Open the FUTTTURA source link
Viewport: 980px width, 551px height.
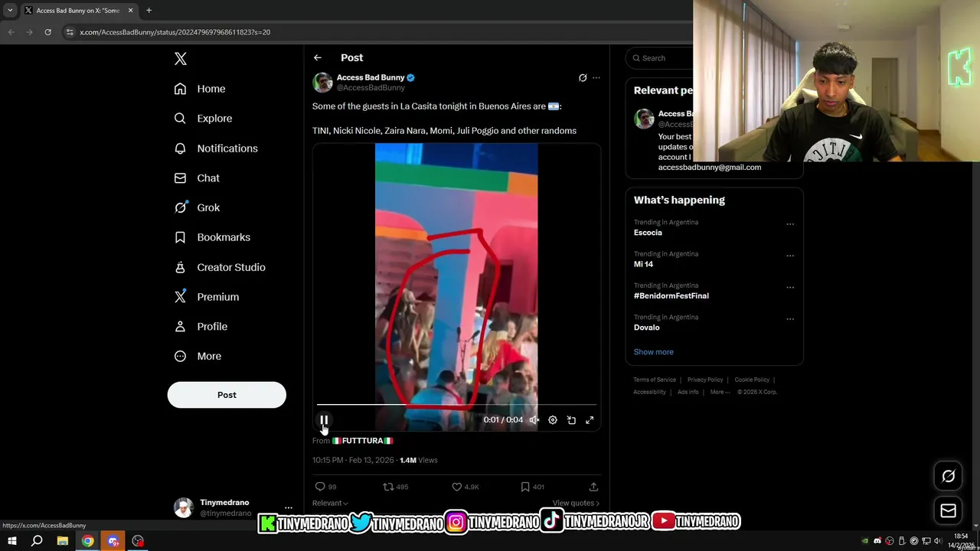click(362, 441)
